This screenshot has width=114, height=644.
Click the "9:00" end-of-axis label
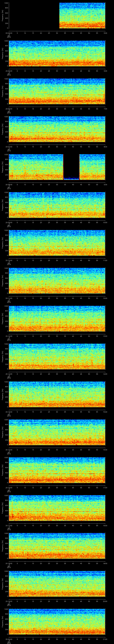point(105,184)
